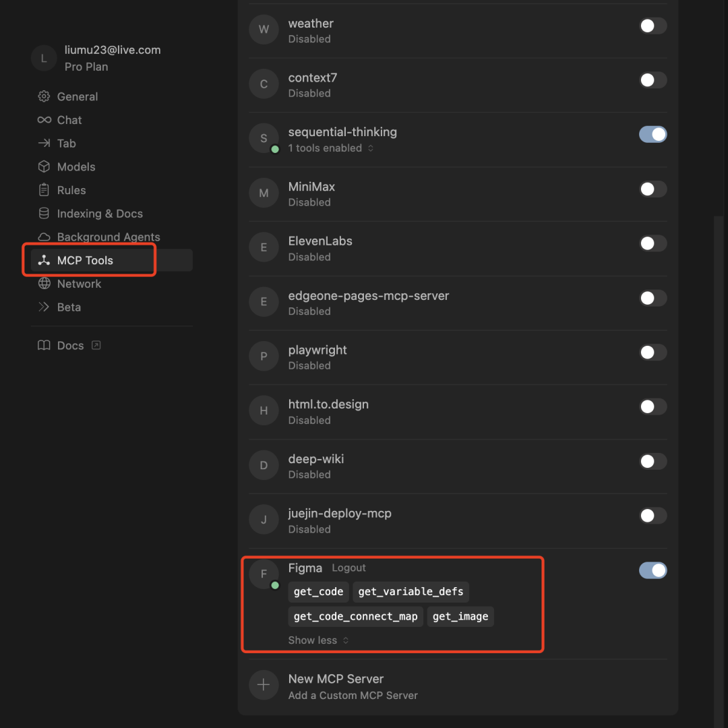This screenshot has width=728, height=728.
Task: Click the plus icon for New MCP Server
Action: point(264,686)
